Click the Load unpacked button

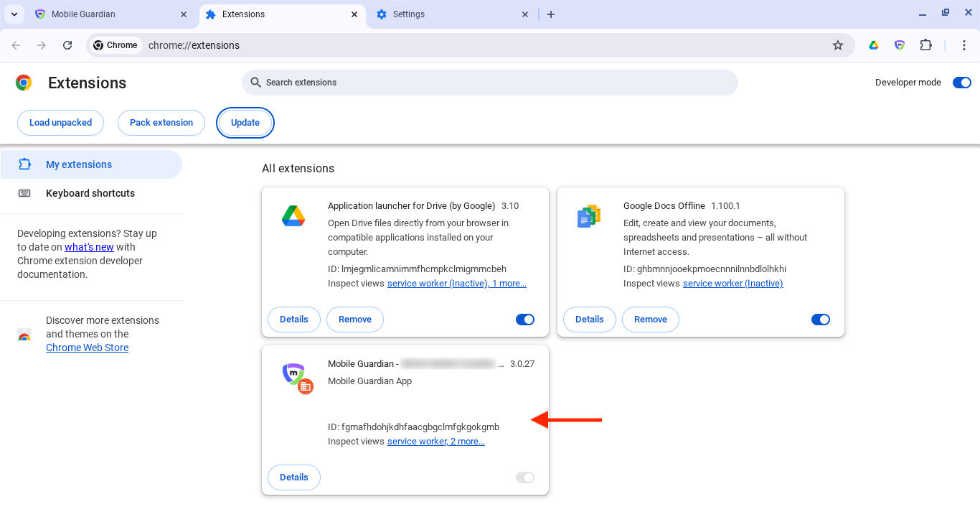point(60,123)
